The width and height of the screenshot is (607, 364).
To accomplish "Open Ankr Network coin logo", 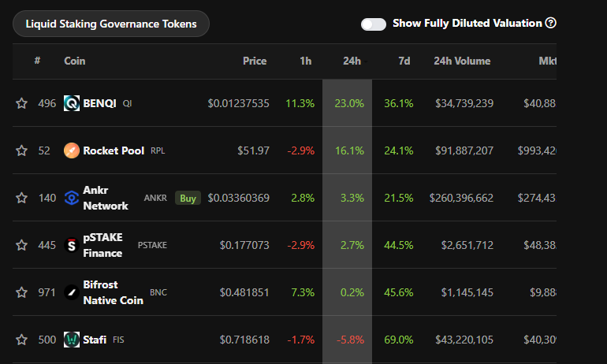I will 72,198.
